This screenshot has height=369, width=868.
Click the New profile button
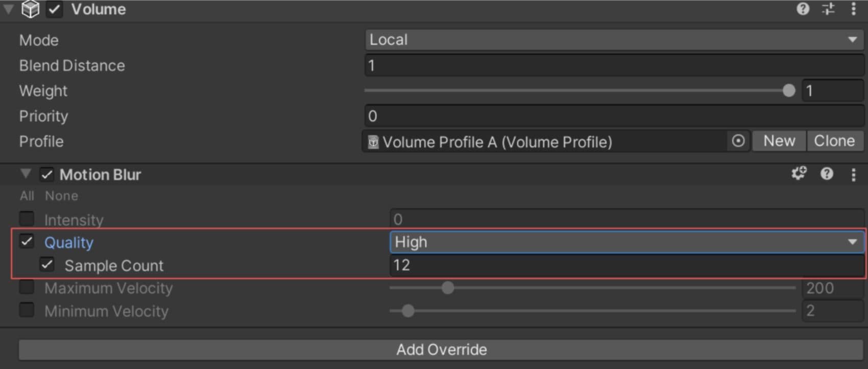point(779,141)
